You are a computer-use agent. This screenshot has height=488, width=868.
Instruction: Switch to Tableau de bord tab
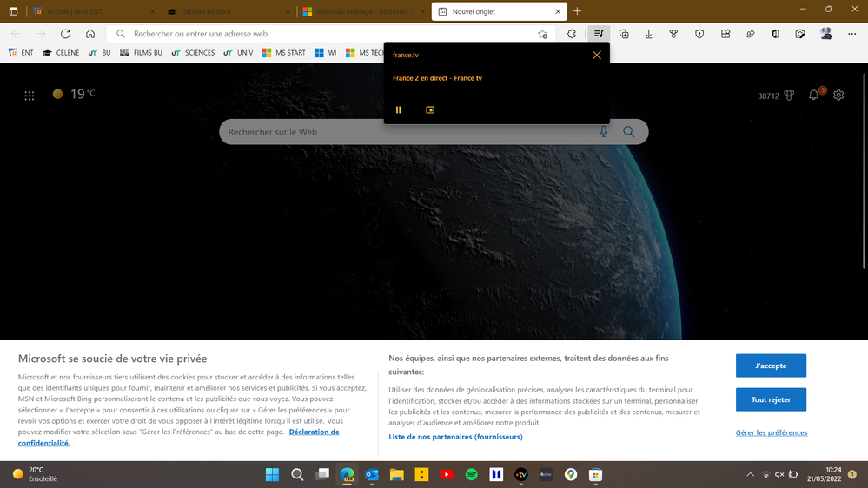(229, 11)
